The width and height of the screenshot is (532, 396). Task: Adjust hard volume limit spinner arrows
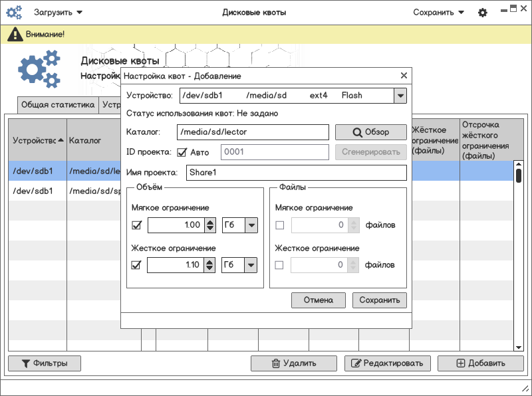pyautogui.click(x=209, y=266)
